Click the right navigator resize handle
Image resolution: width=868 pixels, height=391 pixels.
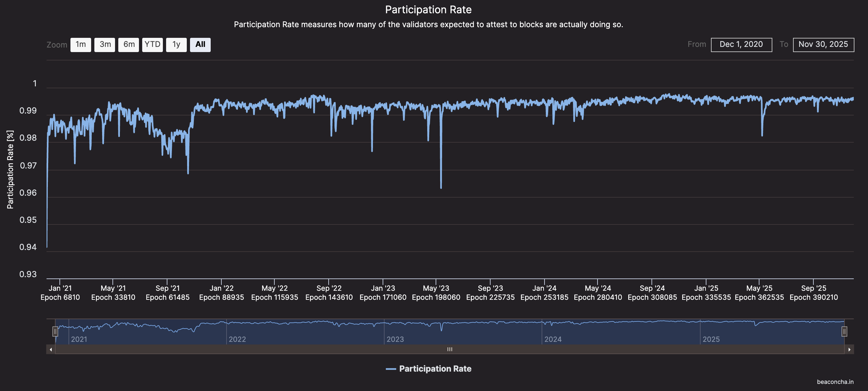point(845,331)
